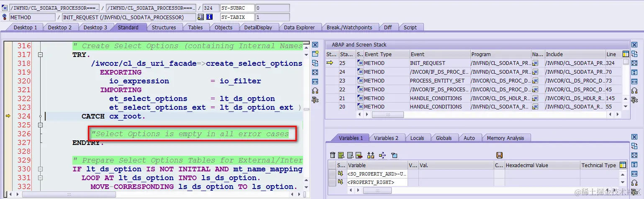The image size is (644, 199).
Task: Close the ABAP and Screen Stack tool
Action: 634,45
